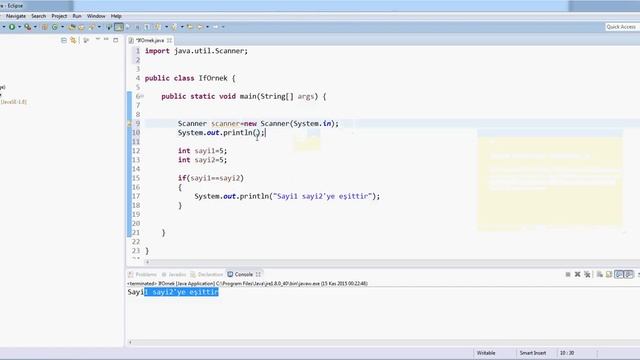Open the Run button's dropdown arrow
Image resolution: width=640 pixels, height=360 pixels.
(x=20, y=27)
